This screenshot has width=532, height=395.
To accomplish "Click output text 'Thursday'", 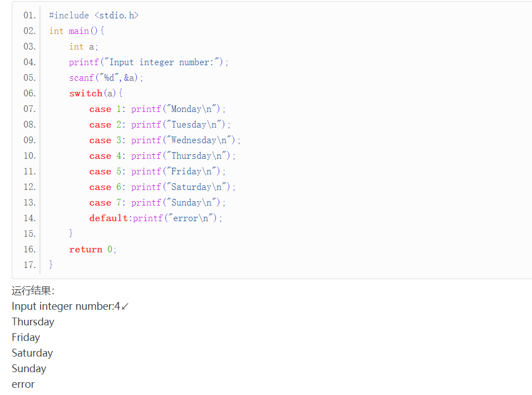I will (x=33, y=322).
